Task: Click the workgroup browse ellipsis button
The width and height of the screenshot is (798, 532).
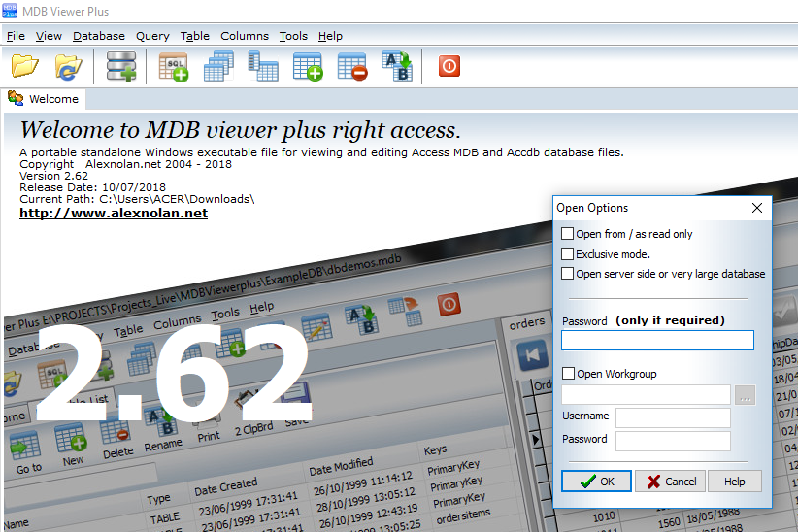Action: [x=745, y=394]
